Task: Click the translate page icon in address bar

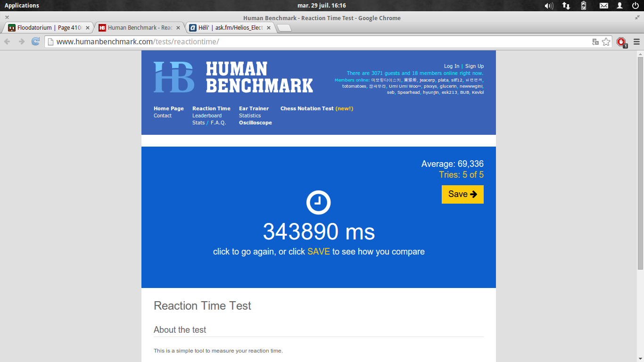Action: 595,42
